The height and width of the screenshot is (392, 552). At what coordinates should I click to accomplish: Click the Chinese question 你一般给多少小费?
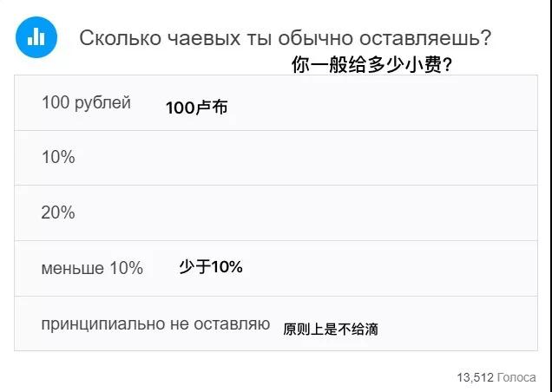point(371,65)
